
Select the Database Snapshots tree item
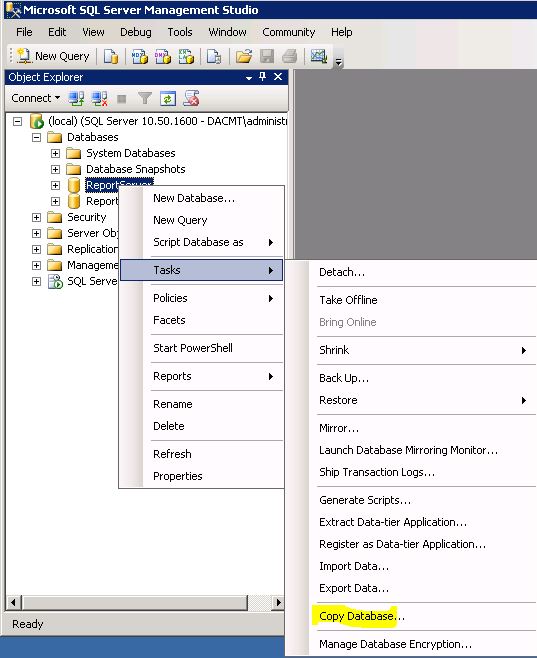(136, 169)
